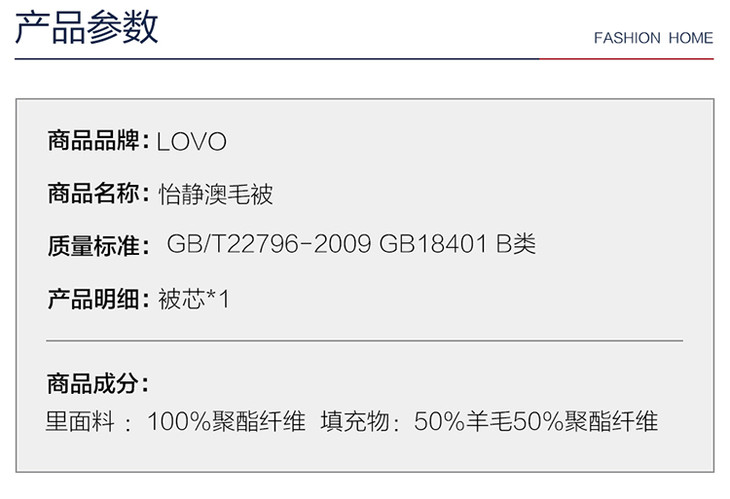Click the divider line above 商品成分
This screenshot has height=499, width=730.
(365, 341)
